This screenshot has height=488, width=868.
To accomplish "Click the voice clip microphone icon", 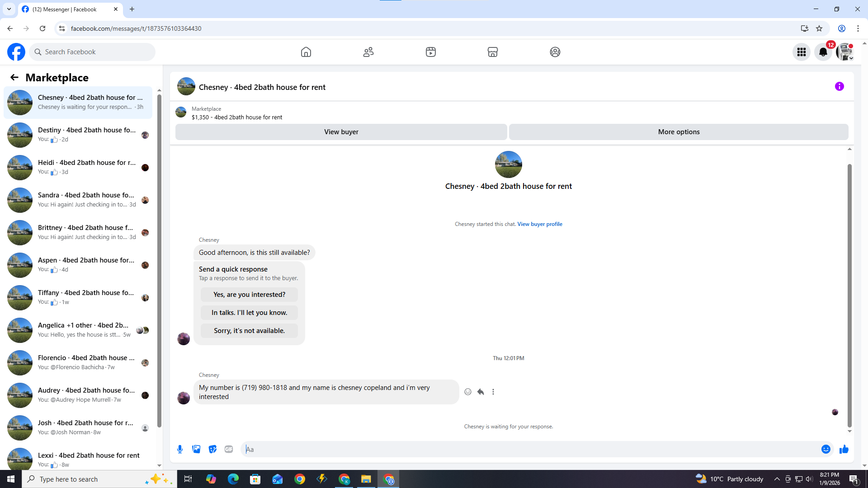I will point(180,449).
